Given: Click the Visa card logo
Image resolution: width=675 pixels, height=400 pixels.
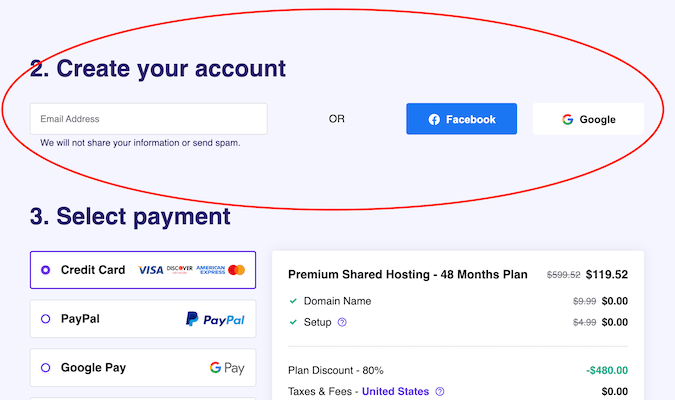Looking at the screenshot, I should 151,270.
